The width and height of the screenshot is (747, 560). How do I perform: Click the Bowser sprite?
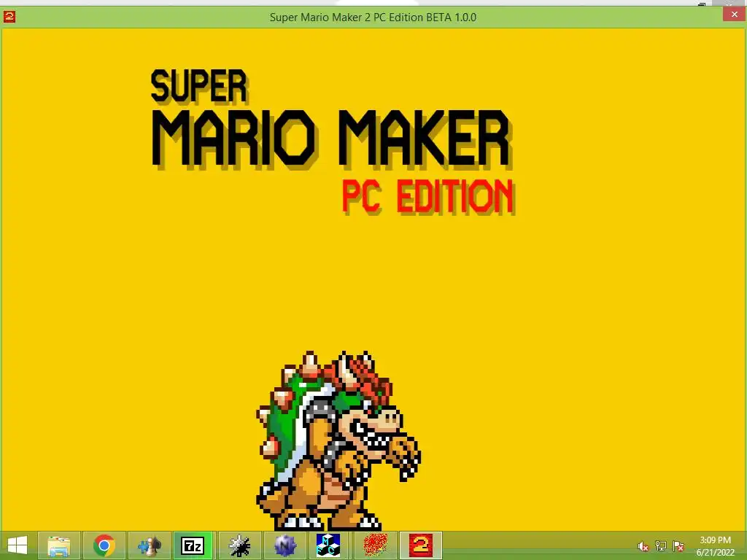(339, 440)
